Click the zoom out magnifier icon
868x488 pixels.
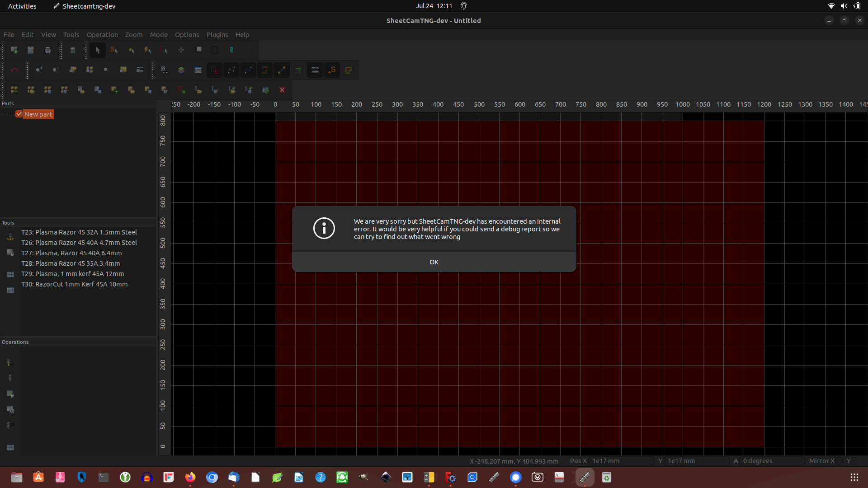click(56, 70)
